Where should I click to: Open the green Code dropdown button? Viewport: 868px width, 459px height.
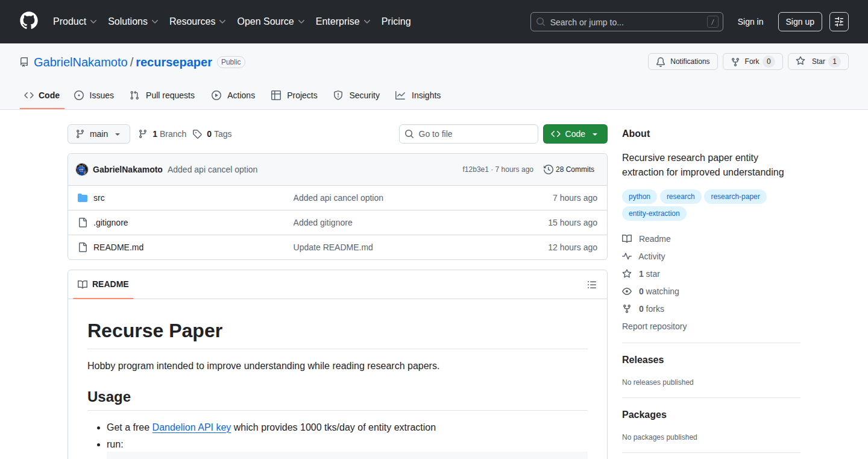pos(575,134)
